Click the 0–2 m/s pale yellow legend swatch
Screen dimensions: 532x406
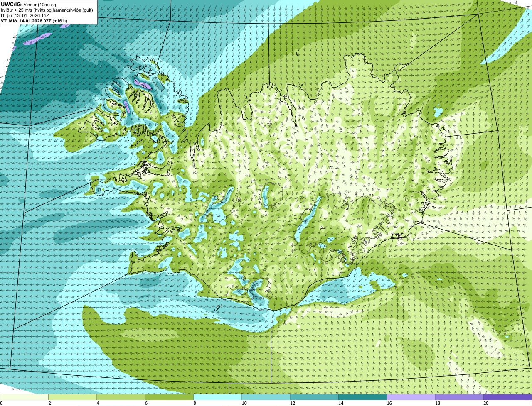coord(24,397)
